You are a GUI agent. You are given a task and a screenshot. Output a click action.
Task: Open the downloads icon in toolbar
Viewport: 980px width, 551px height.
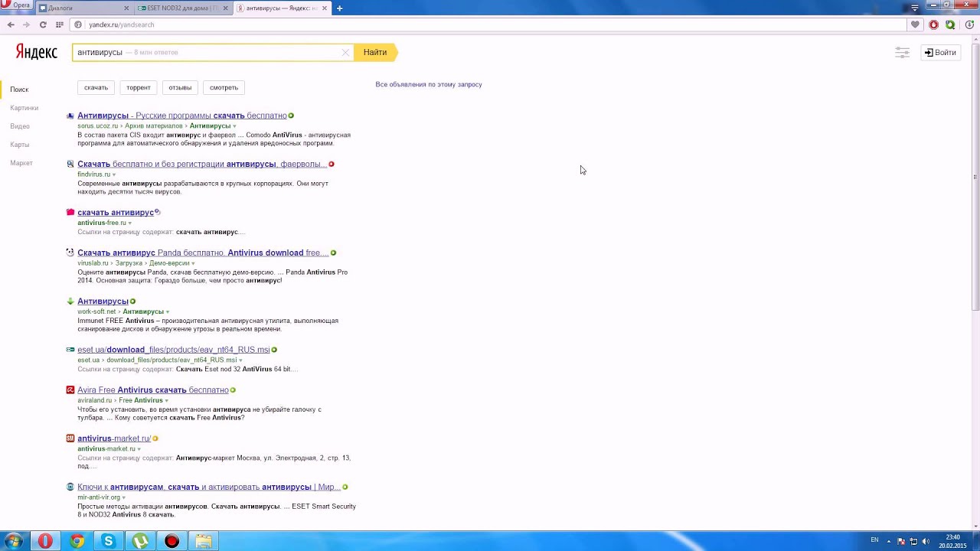pos(969,24)
